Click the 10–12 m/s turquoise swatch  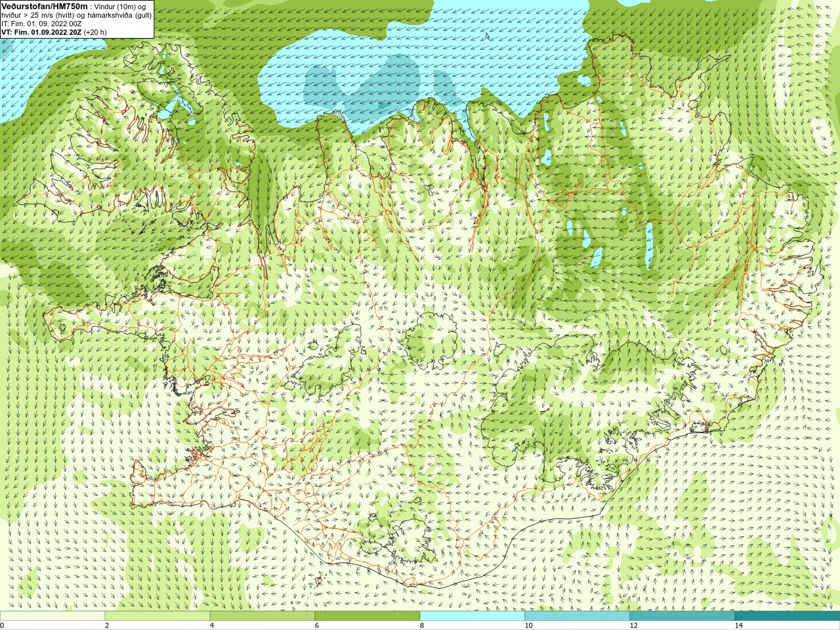pos(577,616)
